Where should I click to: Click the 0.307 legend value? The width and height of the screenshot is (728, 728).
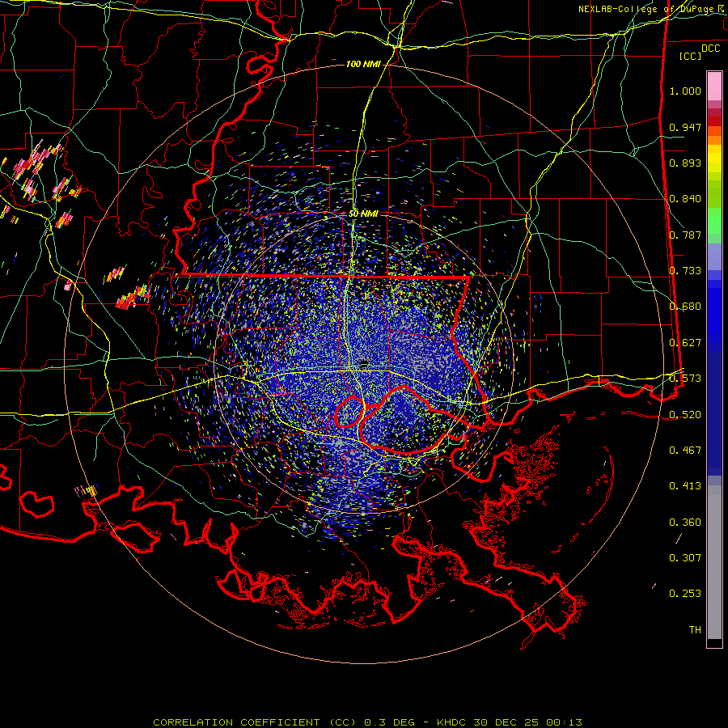685,558
